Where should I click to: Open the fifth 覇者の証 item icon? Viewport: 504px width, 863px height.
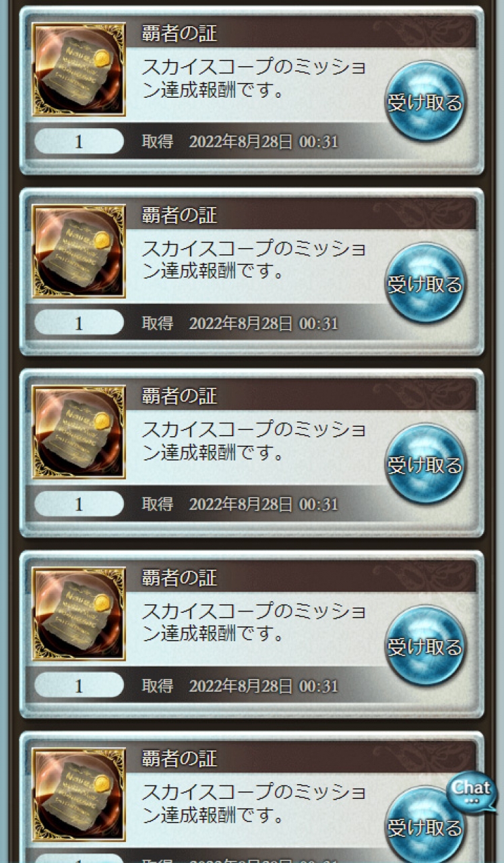(79, 795)
